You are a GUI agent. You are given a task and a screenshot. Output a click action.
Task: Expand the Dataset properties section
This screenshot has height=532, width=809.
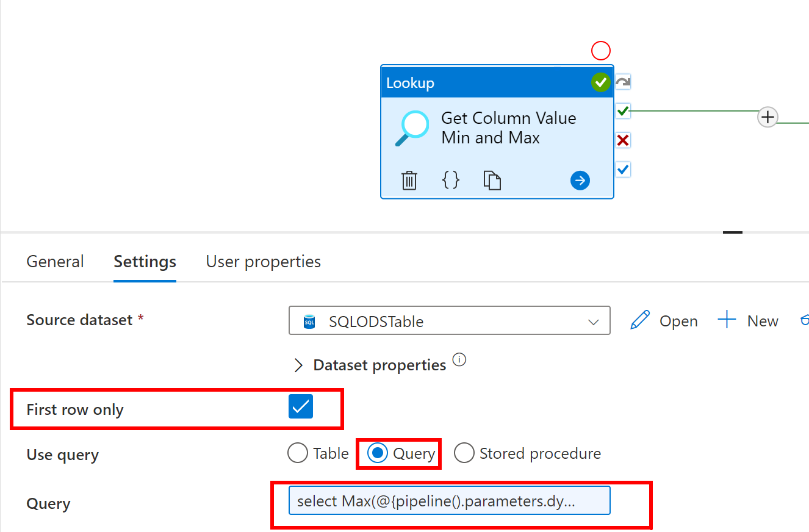298,365
